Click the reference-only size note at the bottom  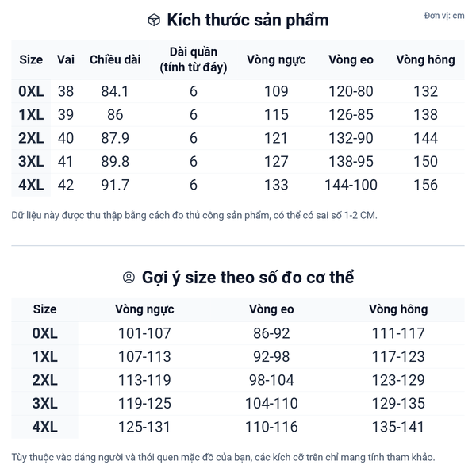[223, 457]
